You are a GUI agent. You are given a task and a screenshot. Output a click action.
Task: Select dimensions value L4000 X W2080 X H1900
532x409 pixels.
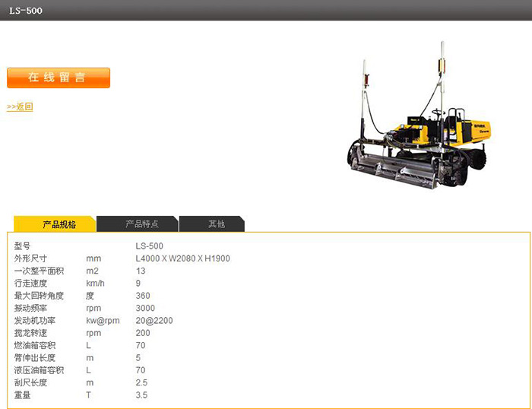point(183,258)
